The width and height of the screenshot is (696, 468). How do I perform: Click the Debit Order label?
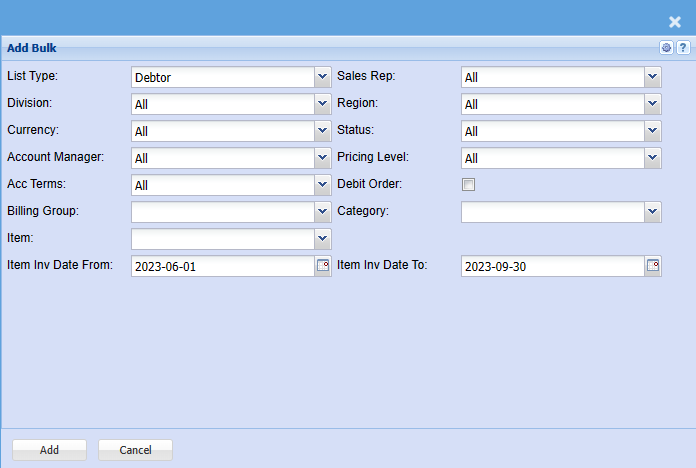click(369, 184)
